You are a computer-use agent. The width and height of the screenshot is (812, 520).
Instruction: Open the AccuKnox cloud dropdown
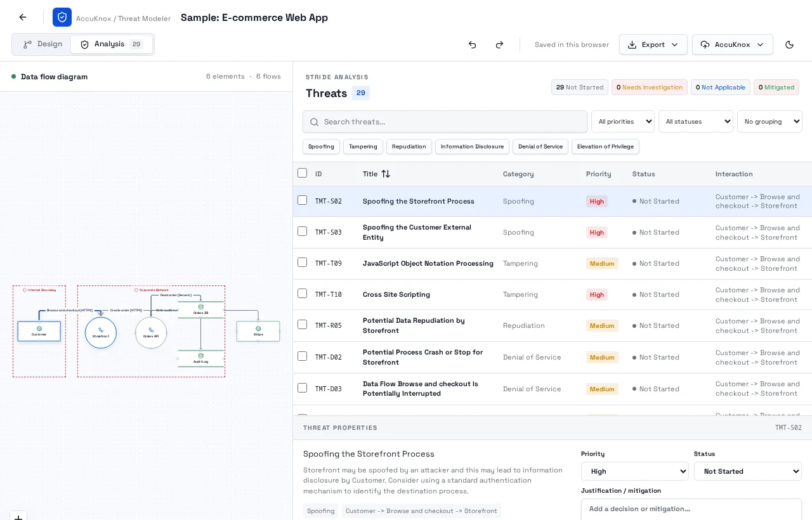733,44
